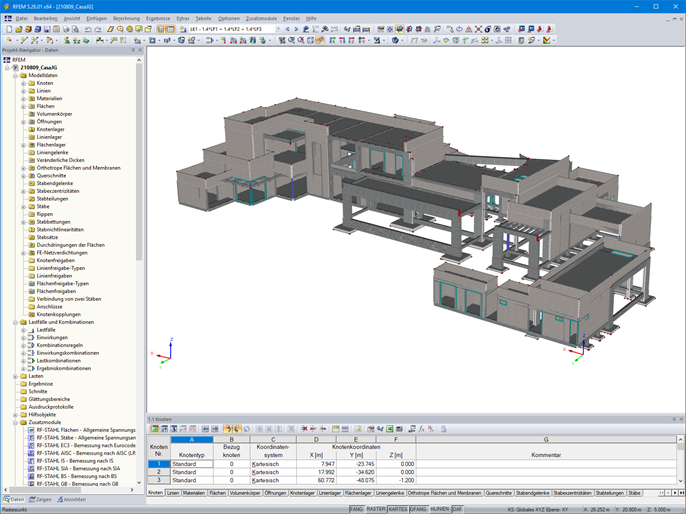This screenshot has width=686, height=514.
Task: Go to next load case arrow
Action: click(296, 29)
